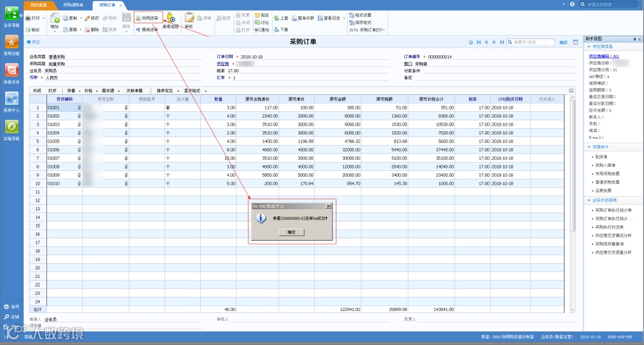Open help question mark icon

[572, 4]
